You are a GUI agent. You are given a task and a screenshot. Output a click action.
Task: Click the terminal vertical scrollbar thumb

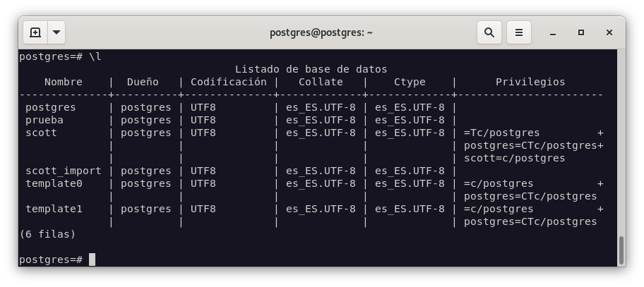click(x=621, y=249)
